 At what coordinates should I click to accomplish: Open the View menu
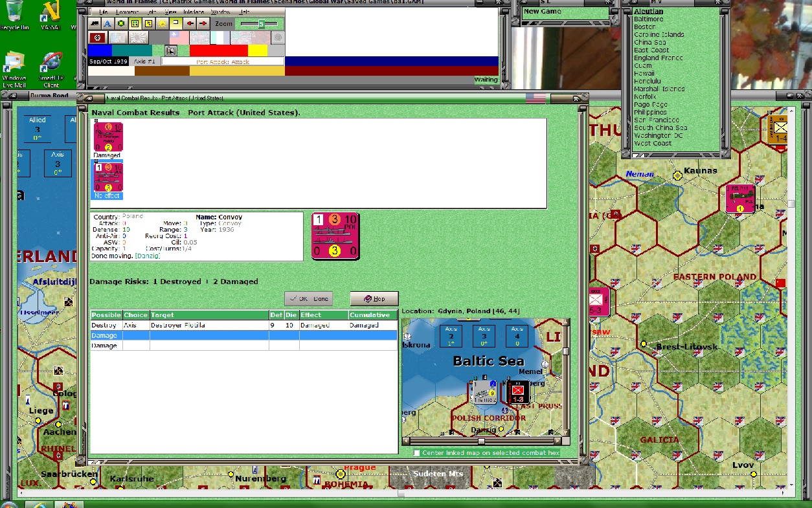(170, 12)
